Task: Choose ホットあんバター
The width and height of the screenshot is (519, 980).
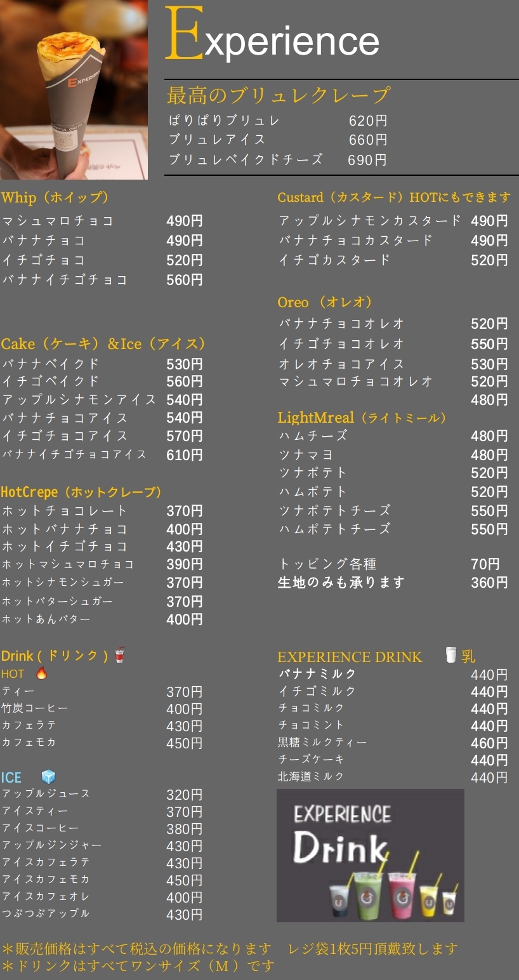Action: [46, 619]
